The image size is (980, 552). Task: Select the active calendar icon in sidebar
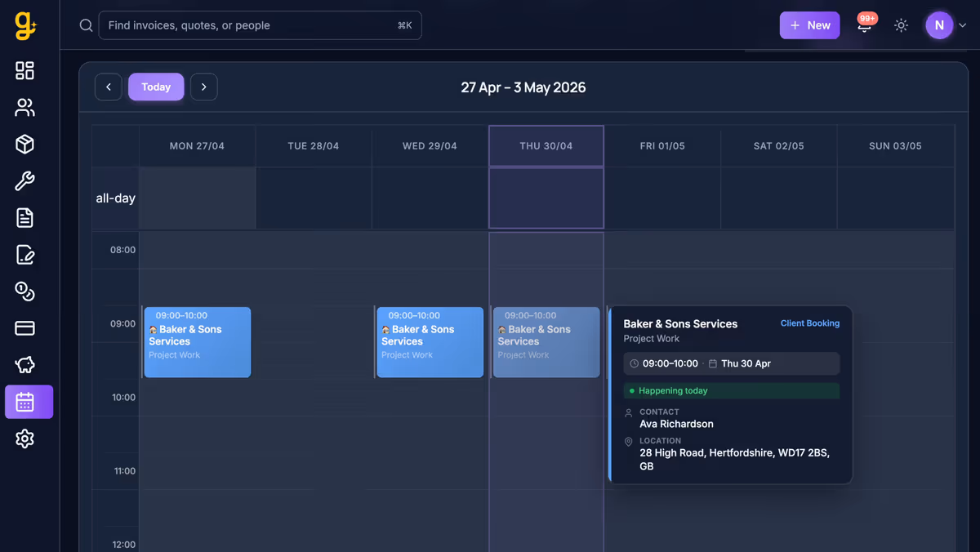coord(29,402)
